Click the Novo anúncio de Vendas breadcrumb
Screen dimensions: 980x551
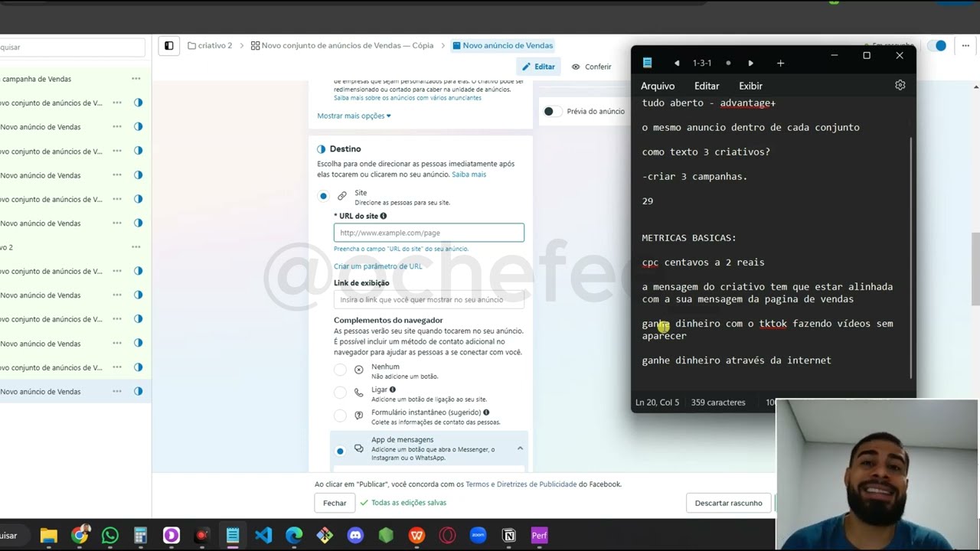click(502, 46)
